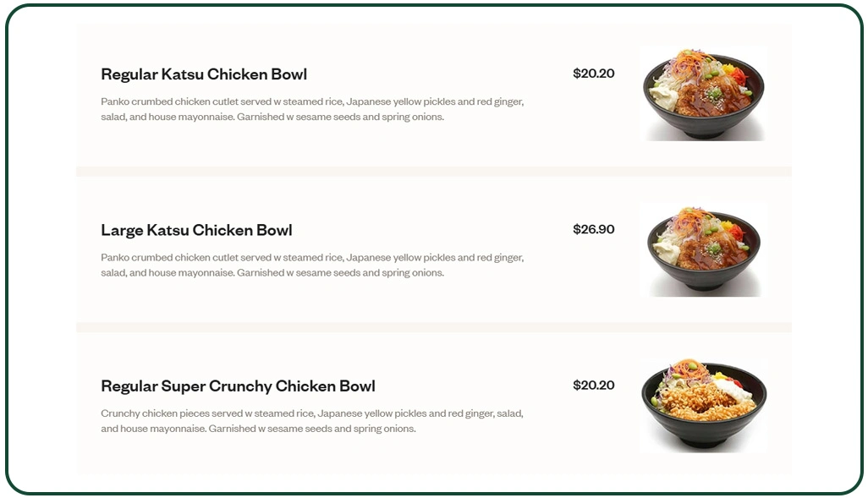
Task: Click the "Crunchy chicken pieces" description text
Action: 311,421
